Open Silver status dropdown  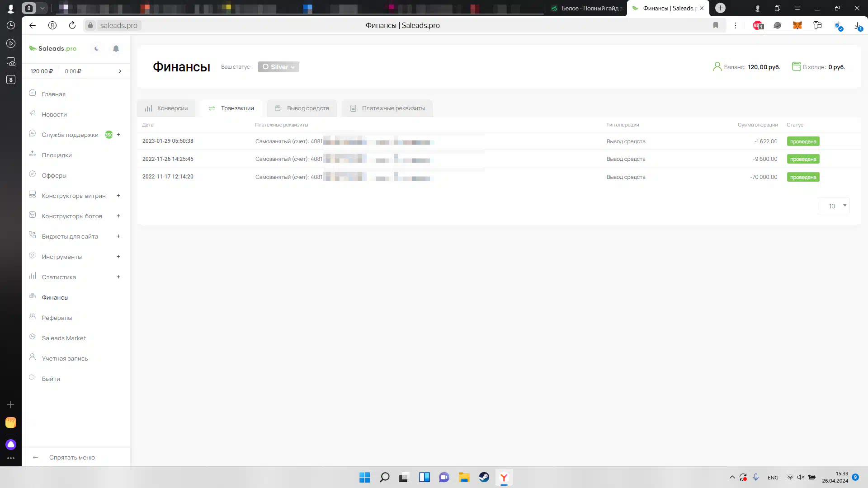tap(278, 67)
